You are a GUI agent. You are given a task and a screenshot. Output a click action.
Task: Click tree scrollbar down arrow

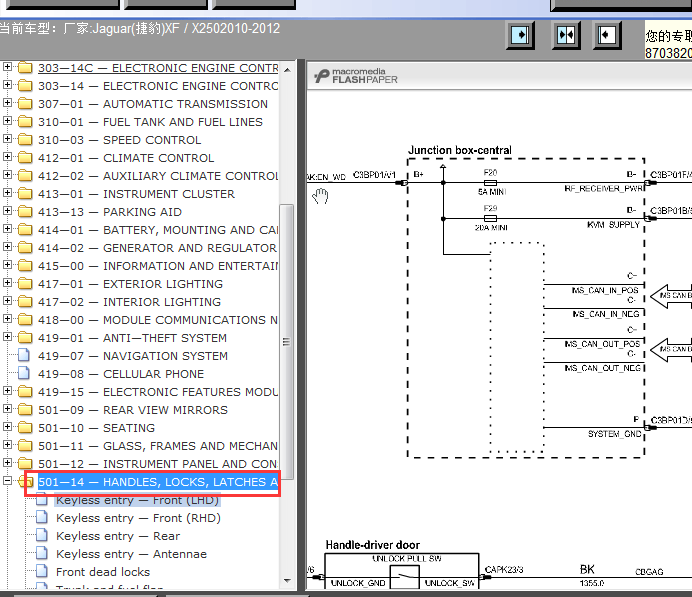coord(287,581)
